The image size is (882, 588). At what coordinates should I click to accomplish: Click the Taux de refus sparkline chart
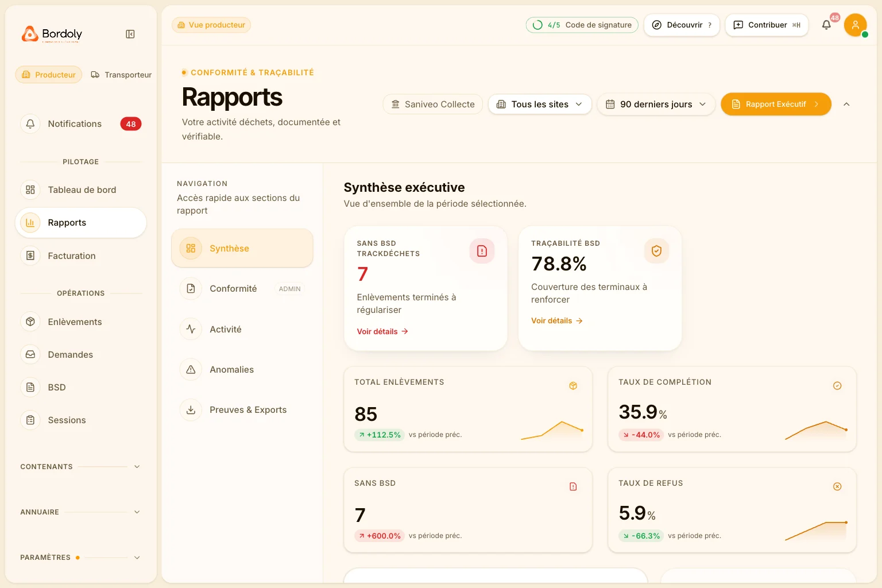pos(816,531)
